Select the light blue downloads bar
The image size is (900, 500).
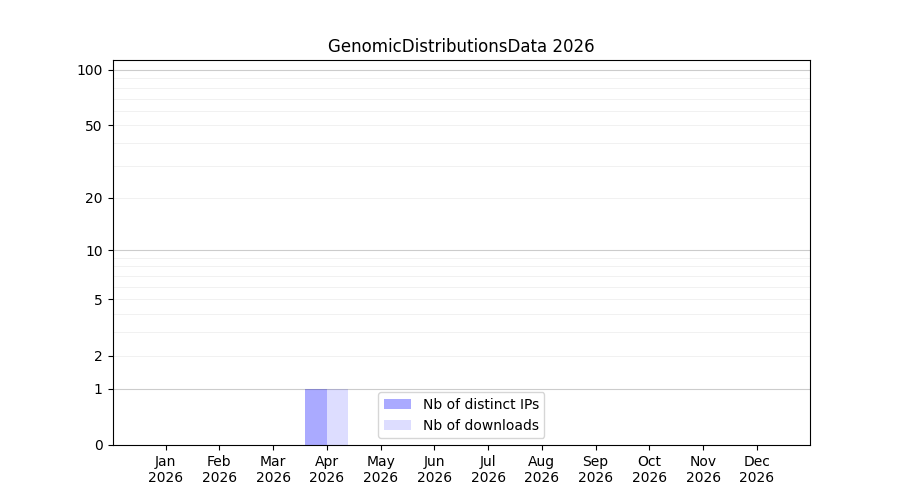338,417
